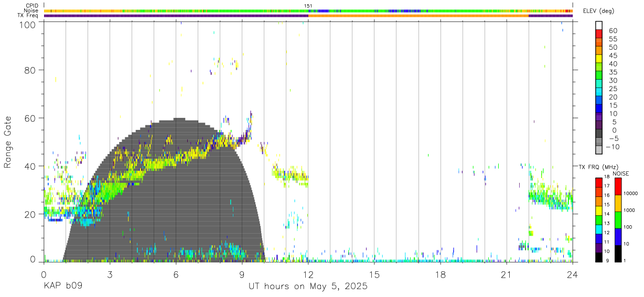Screen dimensions: 644x297
Task: Click the 18 UT hour vertical gridline
Action: click(x=440, y=141)
